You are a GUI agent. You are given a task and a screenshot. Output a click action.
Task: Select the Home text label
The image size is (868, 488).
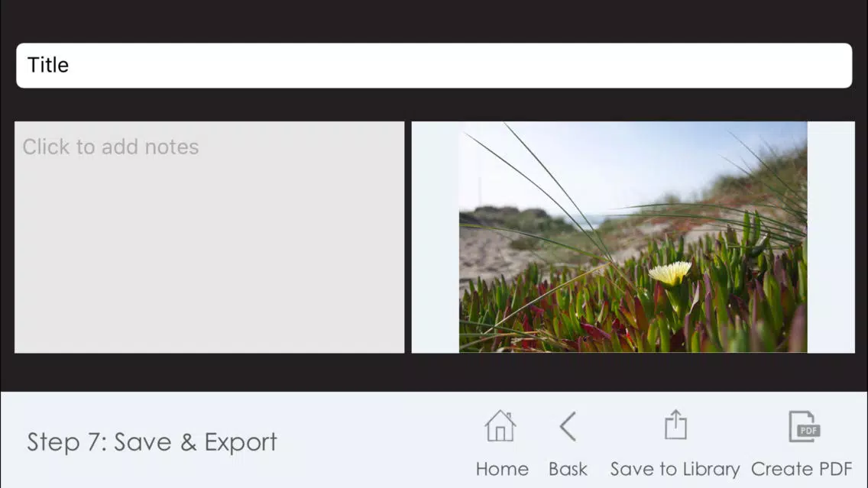point(502,469)
